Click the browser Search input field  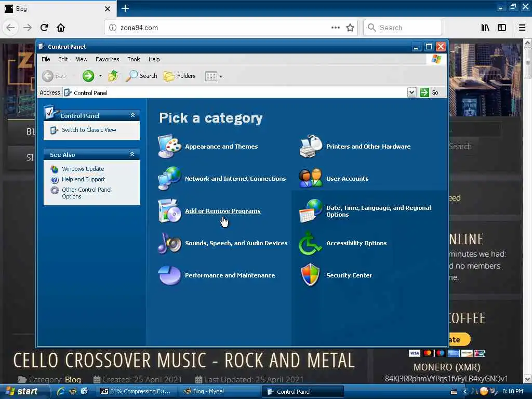click(403, 28)
